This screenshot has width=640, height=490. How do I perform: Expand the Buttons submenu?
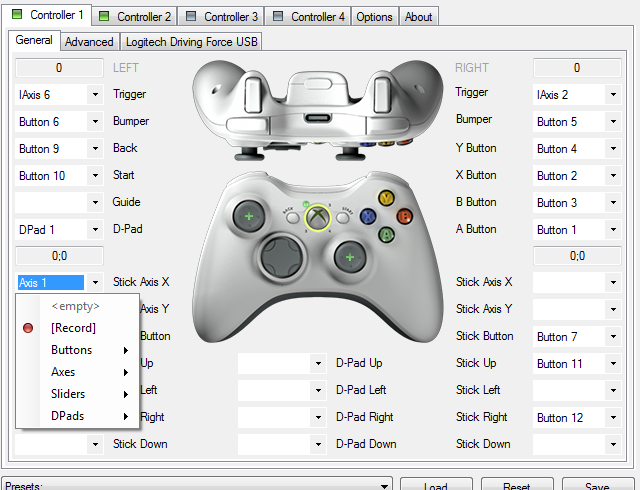[x=78, y=350]
